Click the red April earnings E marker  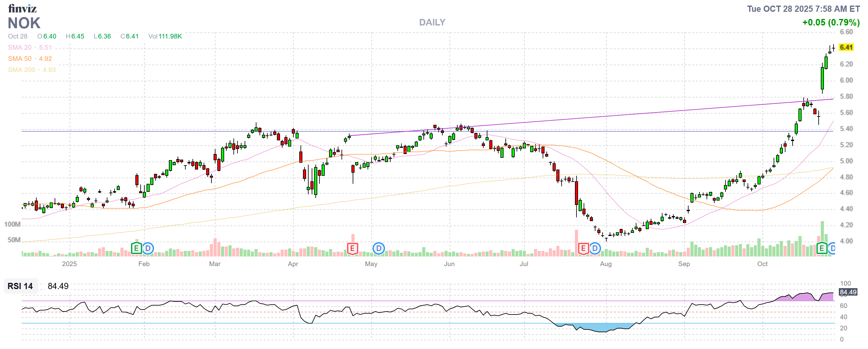click(x=352, y=249)
